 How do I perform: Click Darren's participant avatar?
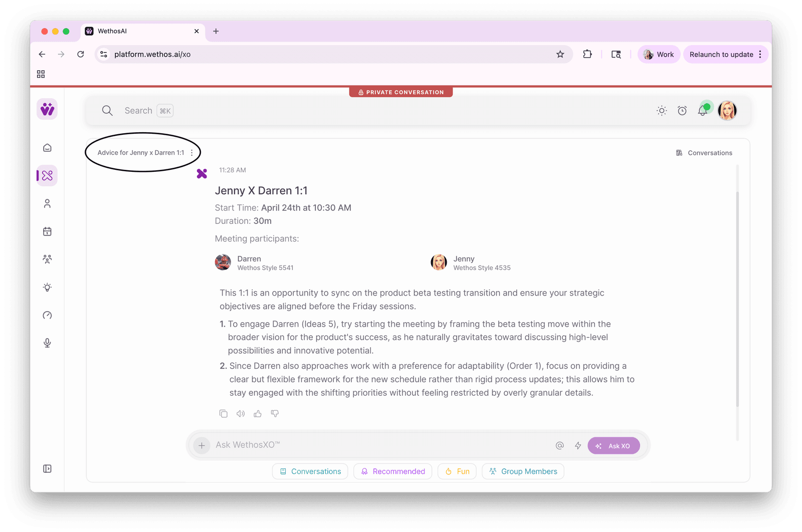coord(223,262)
